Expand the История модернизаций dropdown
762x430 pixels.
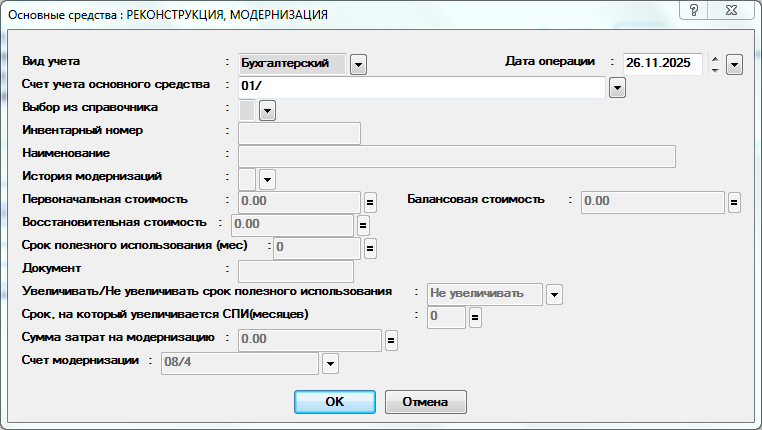[267, 179]
